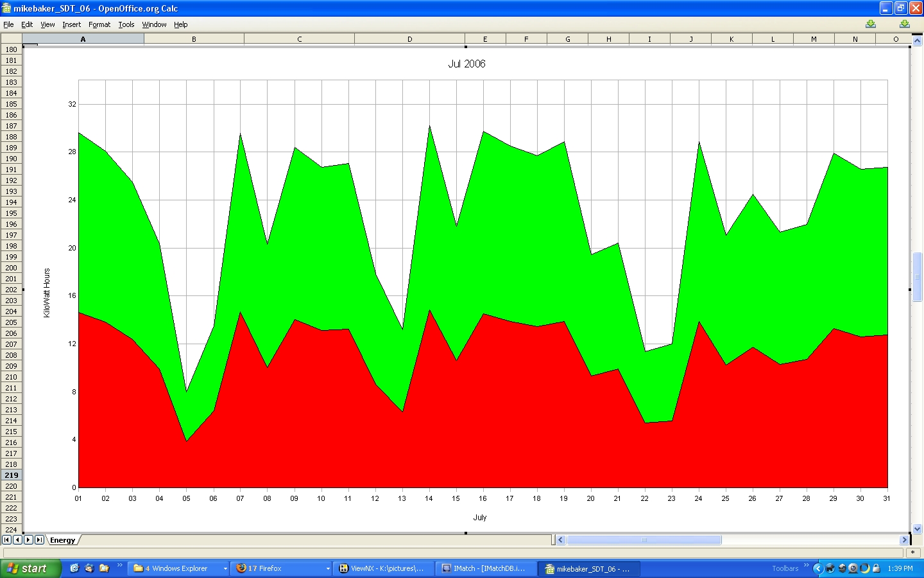Jump to the last sheet with the navigation arrow
This screenshot has height=578, width=924.
click(39, 540)
